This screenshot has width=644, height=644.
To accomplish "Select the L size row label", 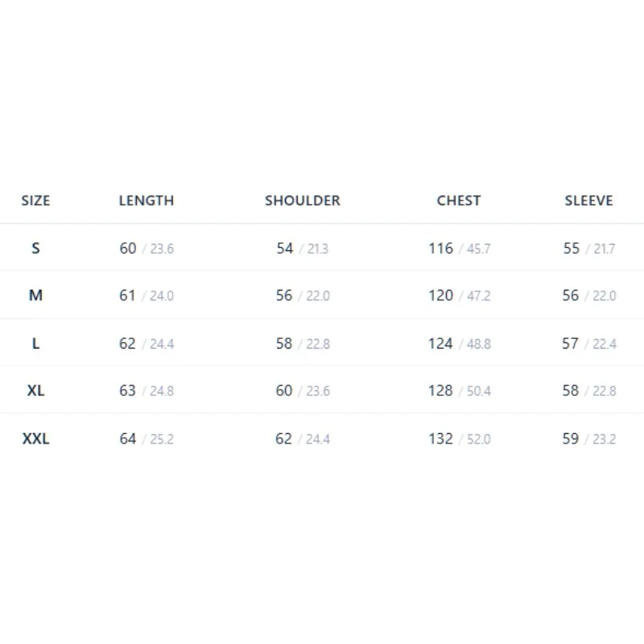I will pyautogui.click(x=35, y=344).
